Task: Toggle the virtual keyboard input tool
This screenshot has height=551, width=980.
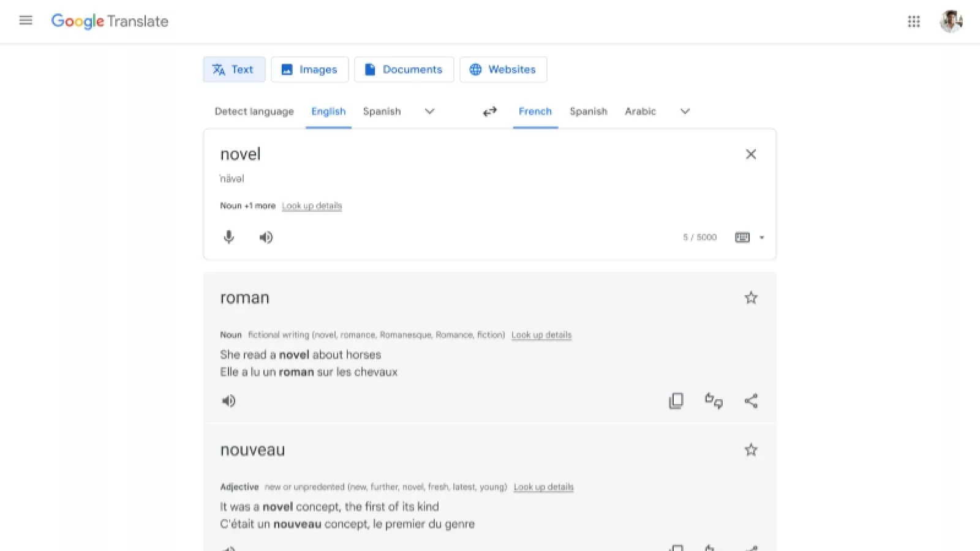Action: [x=742, y=238]
